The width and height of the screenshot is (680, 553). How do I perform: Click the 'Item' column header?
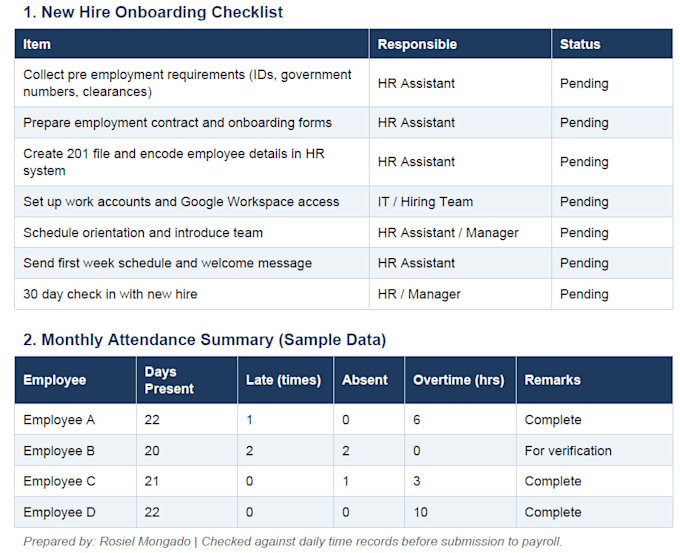click(x=192, y=44)
